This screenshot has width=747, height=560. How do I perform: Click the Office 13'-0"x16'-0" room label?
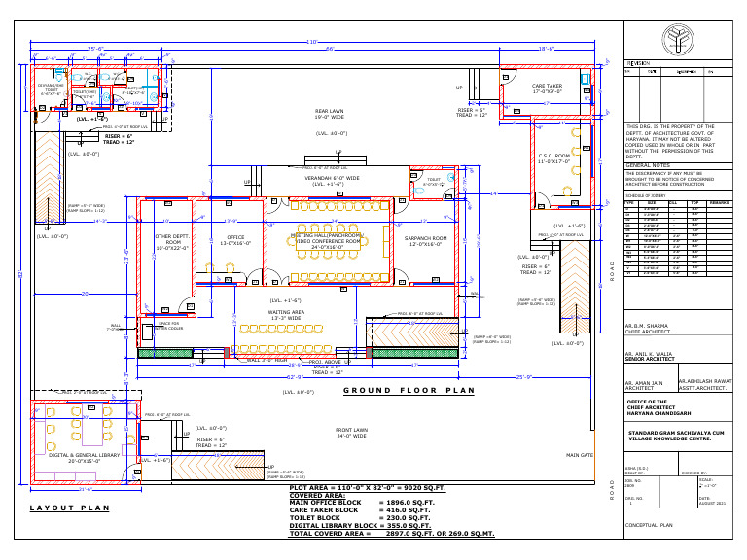click(235, 240)
